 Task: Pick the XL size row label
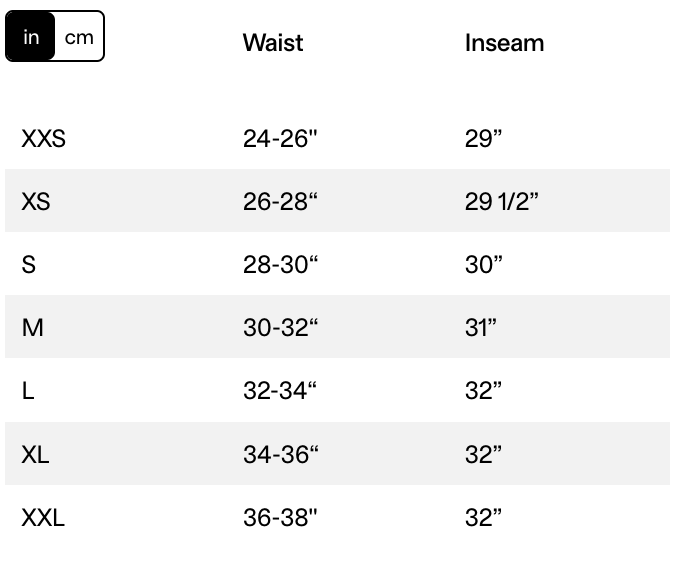pyautogui.click(x=35, y=455)
